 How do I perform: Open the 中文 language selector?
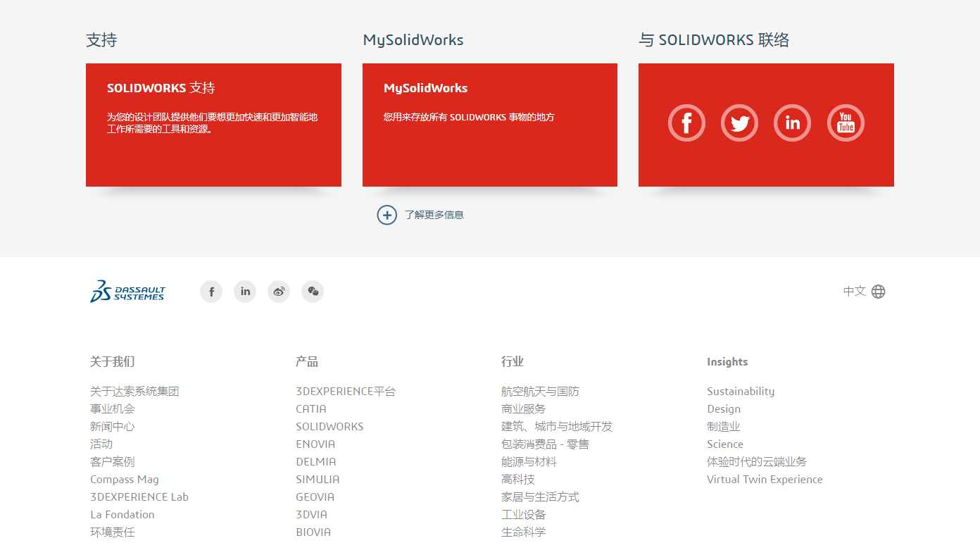854,291
